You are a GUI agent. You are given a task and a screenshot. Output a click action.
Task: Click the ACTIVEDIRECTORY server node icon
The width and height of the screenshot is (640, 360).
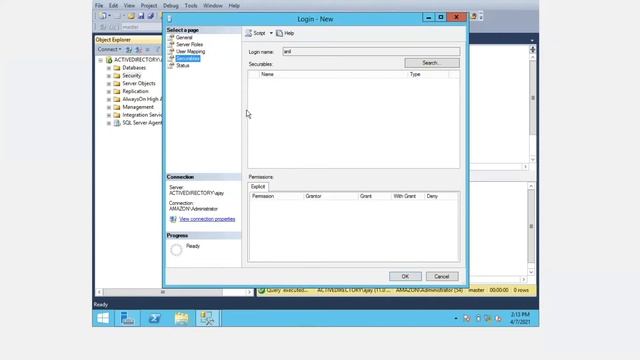click(x=109, y=60)
